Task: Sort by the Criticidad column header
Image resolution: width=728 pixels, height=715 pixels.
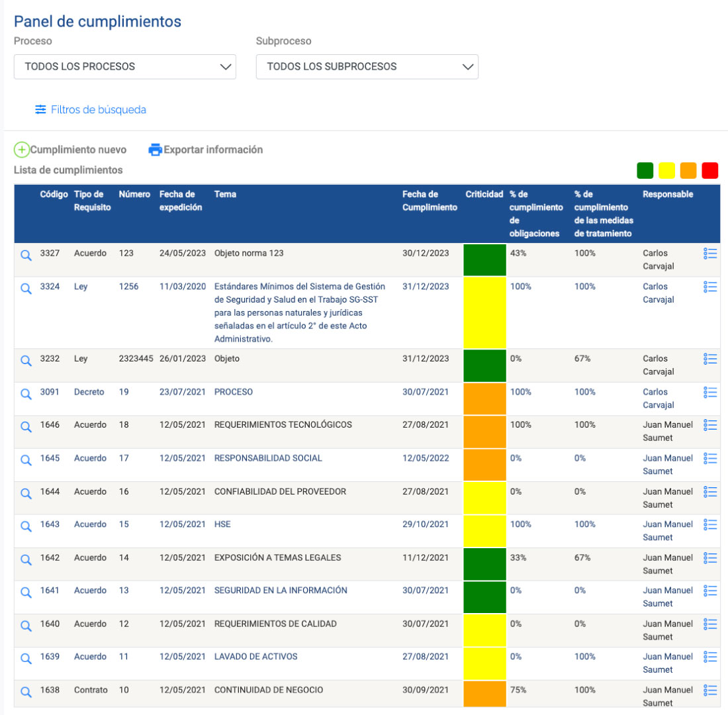Action: click(484, 194)
